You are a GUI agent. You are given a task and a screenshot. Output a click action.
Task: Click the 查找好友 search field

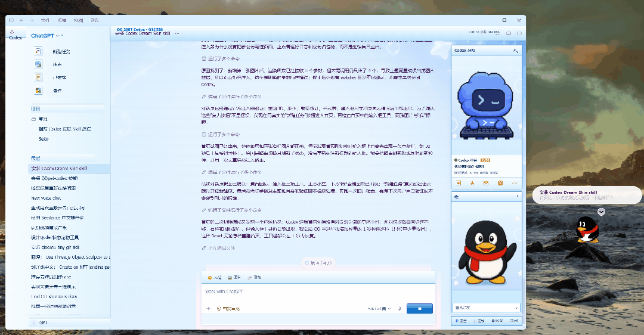487,308
